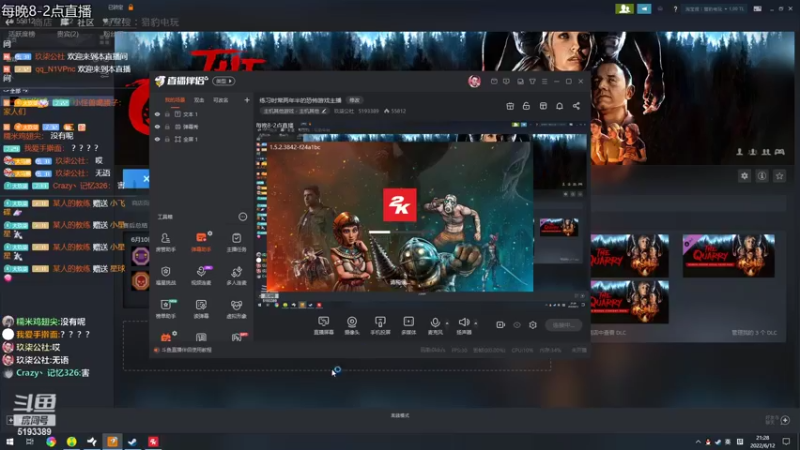Hide the 全屏 1 layer with its eye icon
The image size is (800, 450).
click(x=158, y=139)
